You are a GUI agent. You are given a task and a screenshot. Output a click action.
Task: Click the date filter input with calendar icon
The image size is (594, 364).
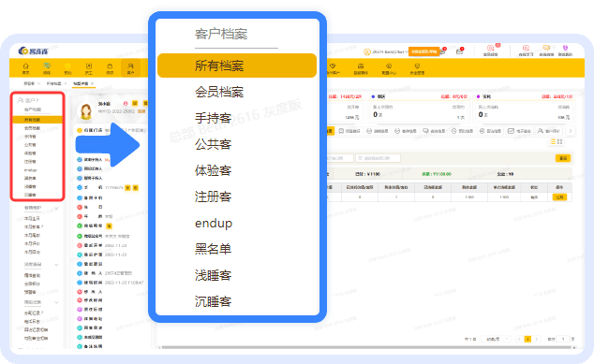[379, 158]
